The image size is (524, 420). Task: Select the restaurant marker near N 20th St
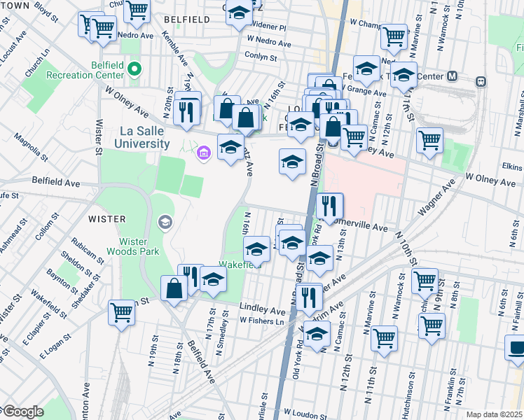click(x=186, y=113)
